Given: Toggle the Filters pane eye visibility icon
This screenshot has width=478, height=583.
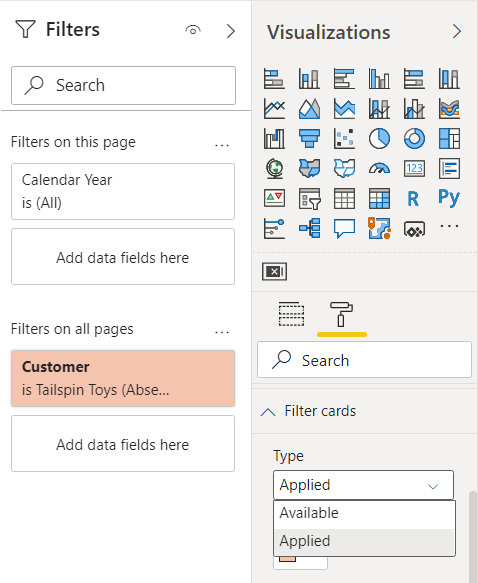Looking at the screenshot, I should point(193,30).
